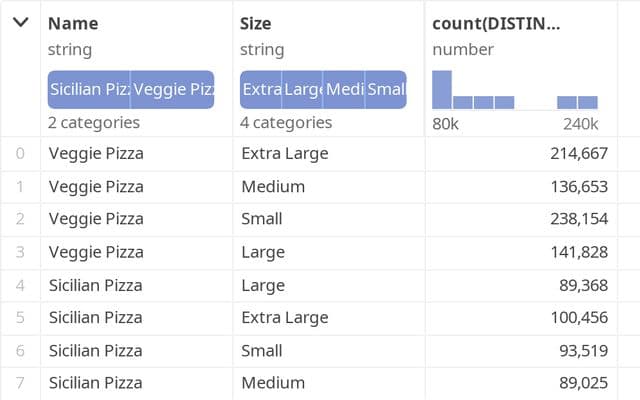Click the rightmost histogram bar near 240k

point(588,102)
